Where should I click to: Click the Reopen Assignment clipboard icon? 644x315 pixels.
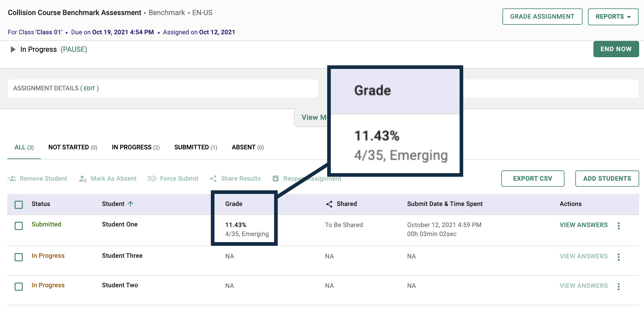[276, 179]
